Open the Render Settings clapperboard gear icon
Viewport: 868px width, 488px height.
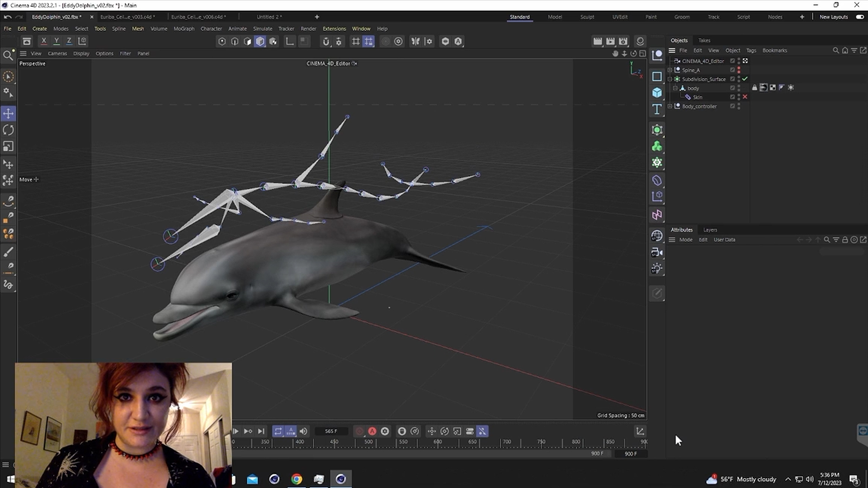(x=623, y=41)
